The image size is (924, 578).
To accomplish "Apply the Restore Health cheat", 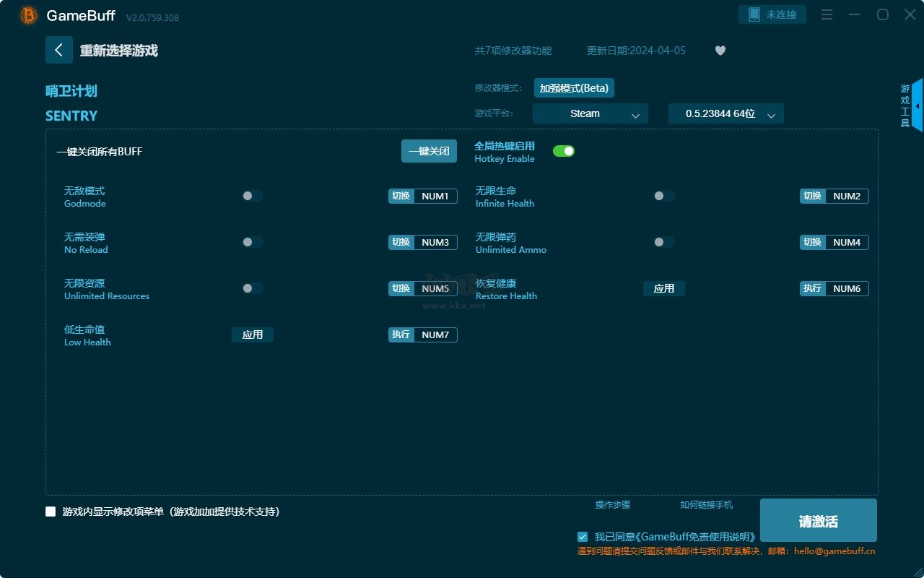I will (663, 288).
